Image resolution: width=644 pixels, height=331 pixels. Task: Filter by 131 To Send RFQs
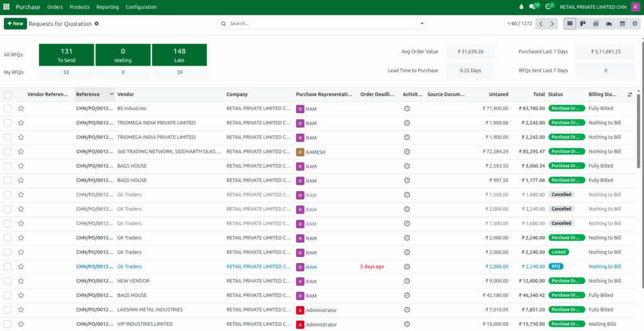[x=67, y=55]
